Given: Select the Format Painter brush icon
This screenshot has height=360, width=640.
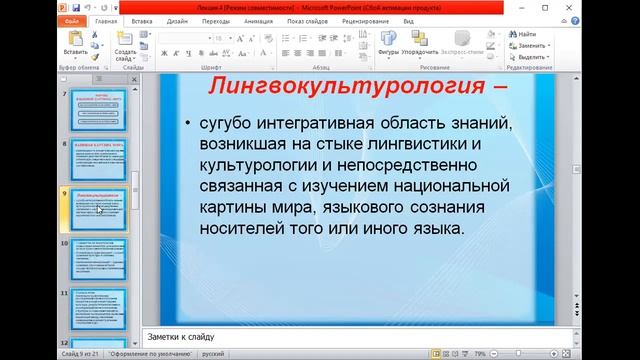Looking at the screenshot, I should 95,57.
